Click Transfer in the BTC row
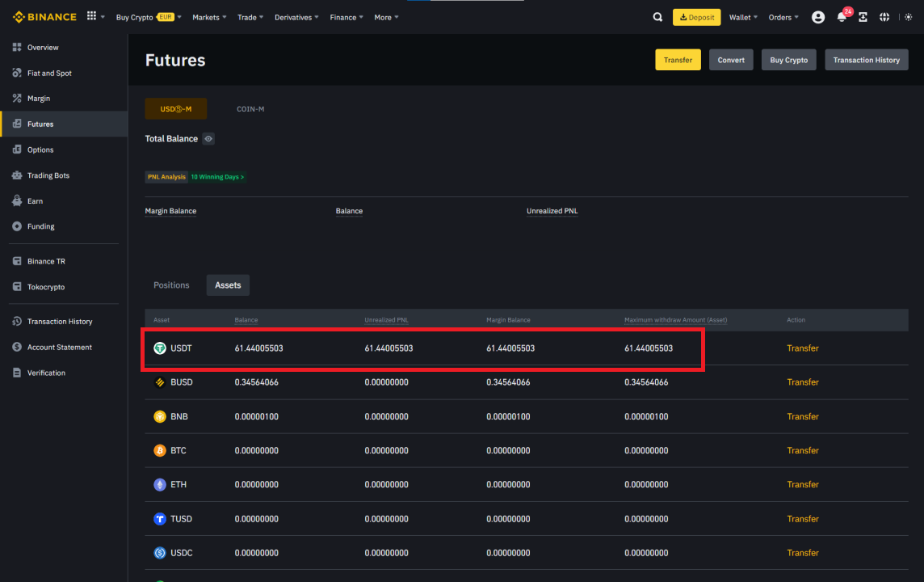The image size is (924, 582). [803, 450]
